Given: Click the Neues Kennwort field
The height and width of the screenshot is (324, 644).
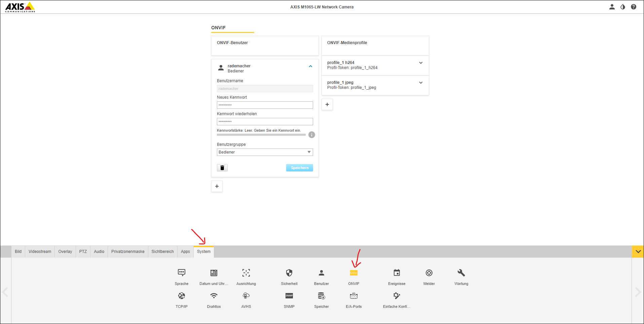Looking at the screenshot, I should tap(265, 105).
